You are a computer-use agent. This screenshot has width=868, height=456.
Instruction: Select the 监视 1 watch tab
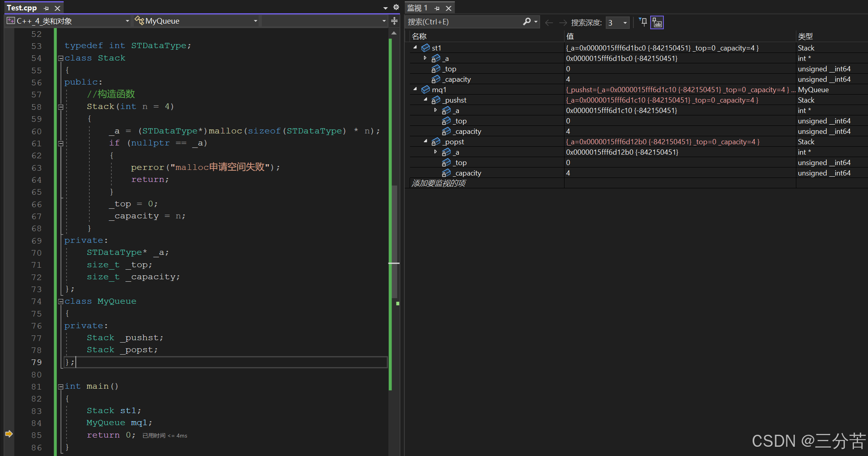point(417,8)
